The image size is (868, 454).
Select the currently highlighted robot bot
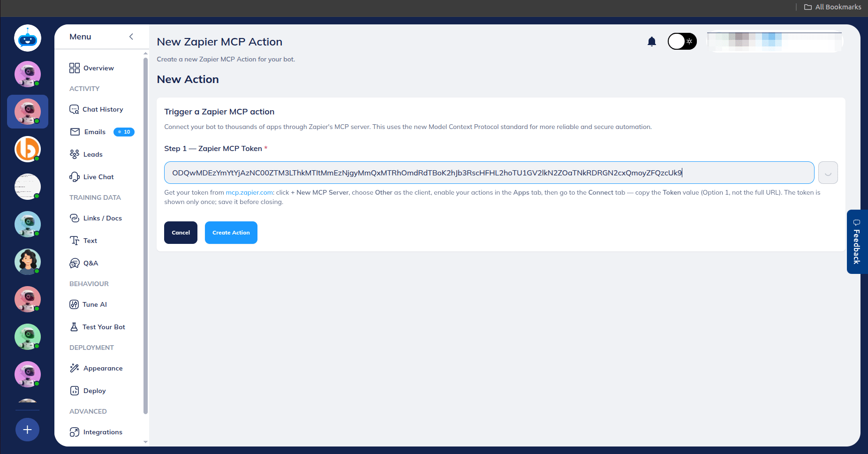[x=28, y=112]
